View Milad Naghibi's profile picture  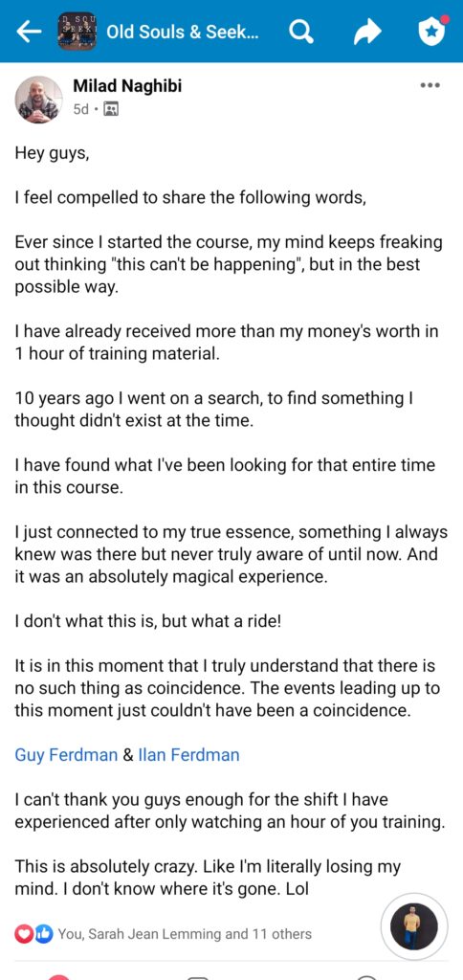pos(39,100)
